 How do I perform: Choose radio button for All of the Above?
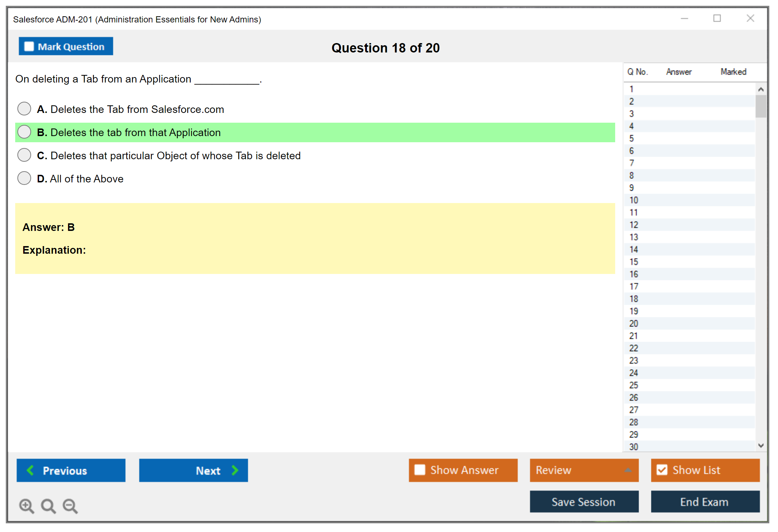coord(24,178)
